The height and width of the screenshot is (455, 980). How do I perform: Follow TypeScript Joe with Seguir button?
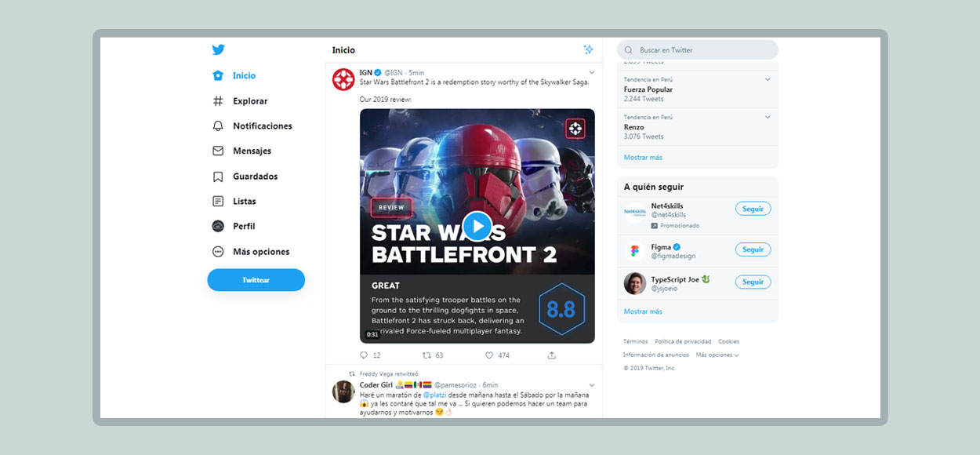pos(753,282)
